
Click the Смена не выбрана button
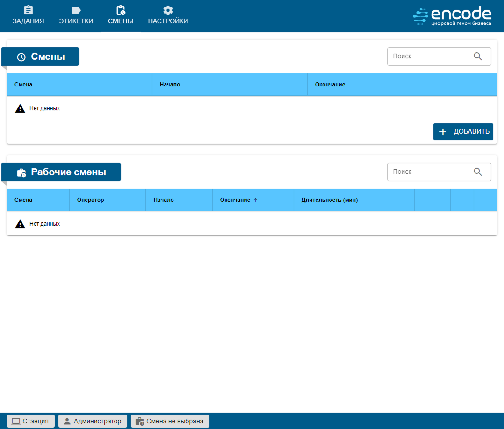coord(170,421)
